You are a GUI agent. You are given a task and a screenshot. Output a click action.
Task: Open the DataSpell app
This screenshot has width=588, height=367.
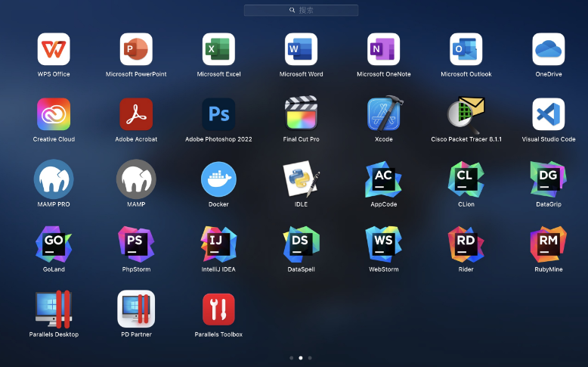301,244
